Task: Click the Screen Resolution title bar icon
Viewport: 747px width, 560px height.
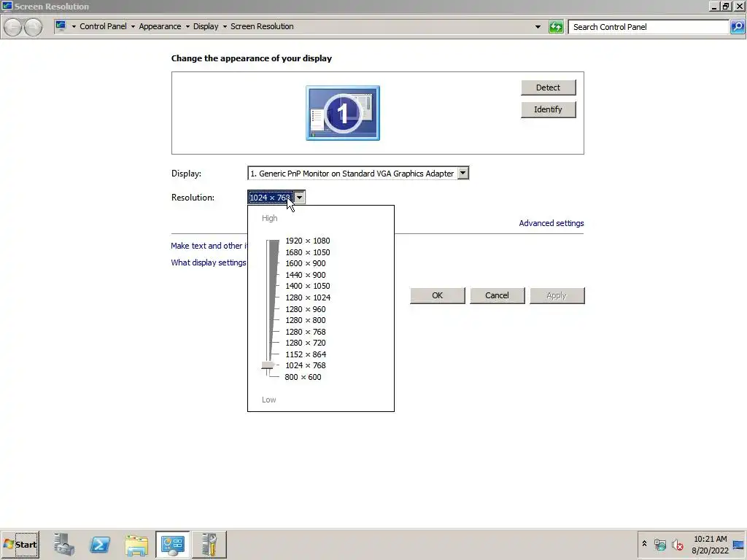Action: (x=7, y=6)
